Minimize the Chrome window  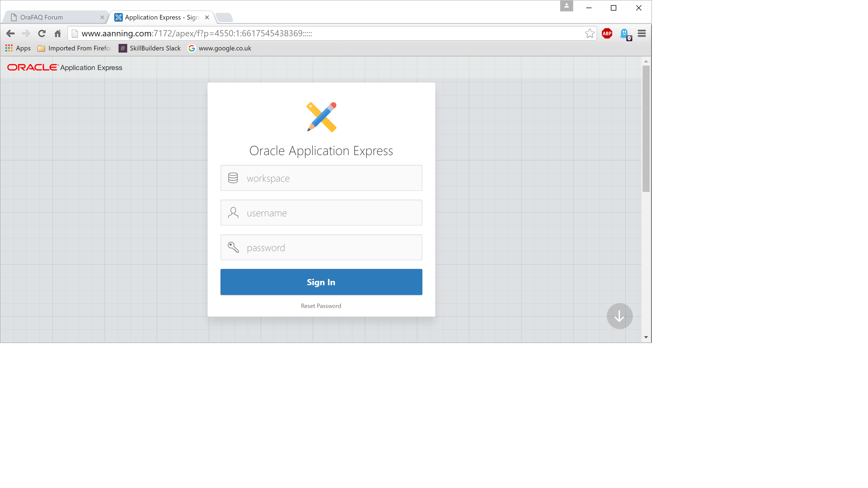[x=589, y=8]
